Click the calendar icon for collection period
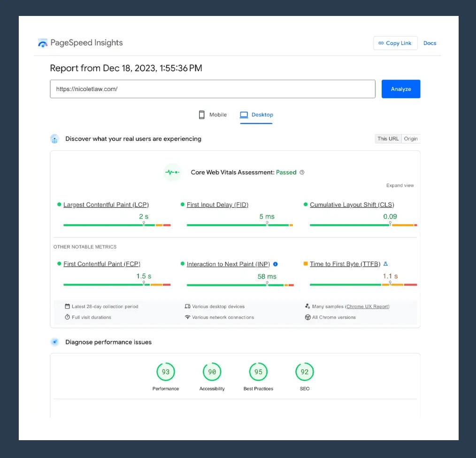The height and width of the screenshot is (458, 476). coord(68,306)
